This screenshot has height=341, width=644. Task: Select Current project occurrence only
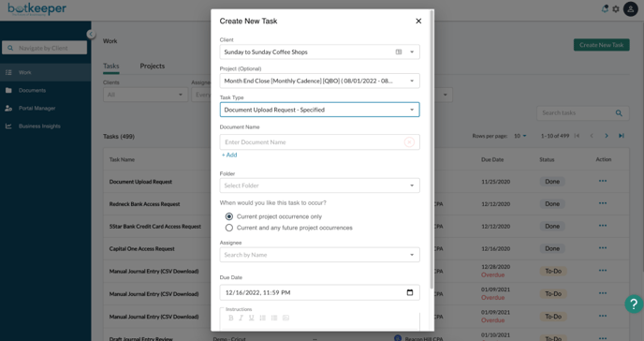pyautogui.click(x=229, y=216)
